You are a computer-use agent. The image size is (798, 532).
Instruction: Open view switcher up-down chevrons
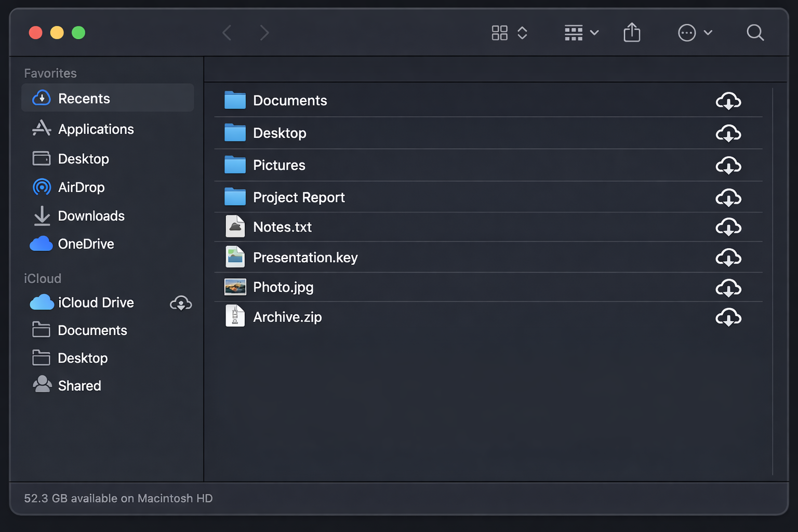tap(523, 33)
